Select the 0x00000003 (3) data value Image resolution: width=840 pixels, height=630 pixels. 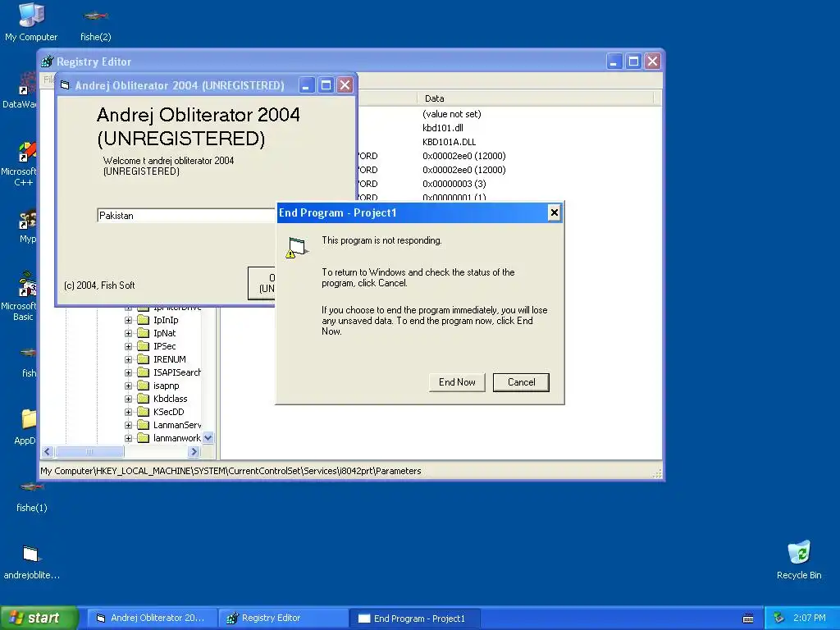454,183
